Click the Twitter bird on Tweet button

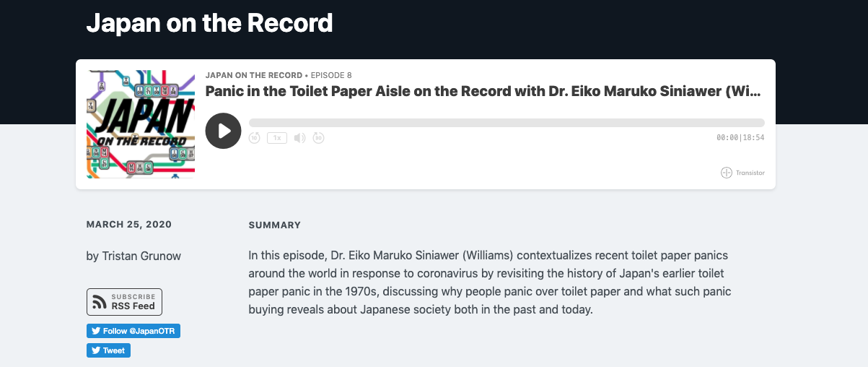tap(95, 350)
